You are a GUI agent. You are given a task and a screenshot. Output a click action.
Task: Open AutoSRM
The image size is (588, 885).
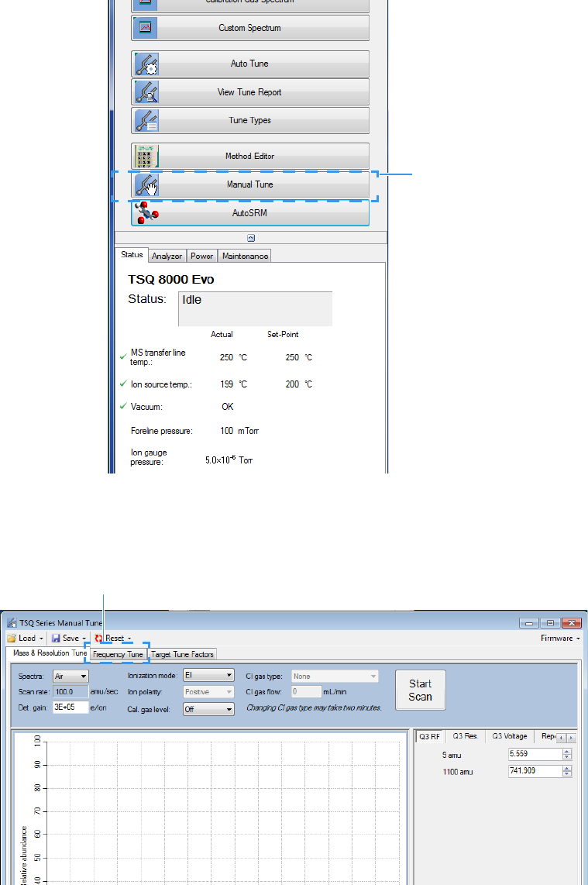[250, 213]
